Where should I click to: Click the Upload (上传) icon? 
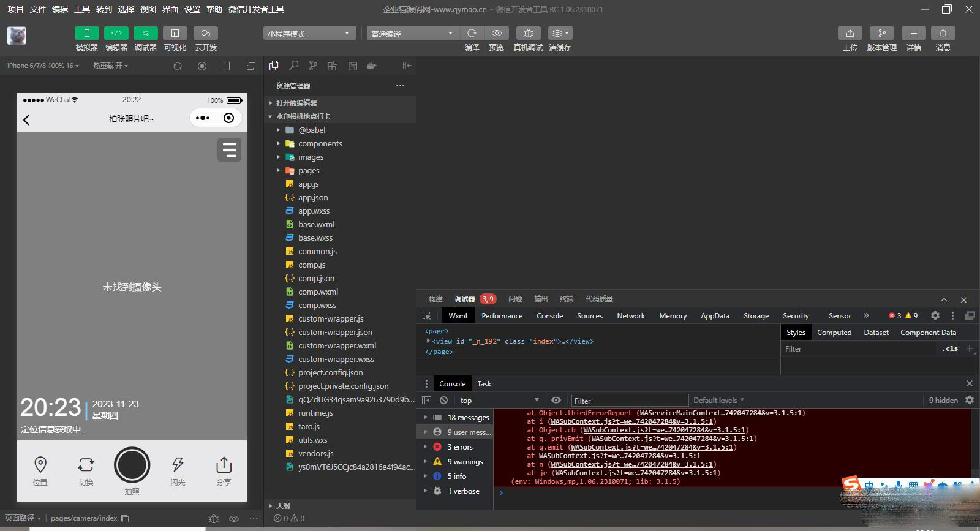850,33
